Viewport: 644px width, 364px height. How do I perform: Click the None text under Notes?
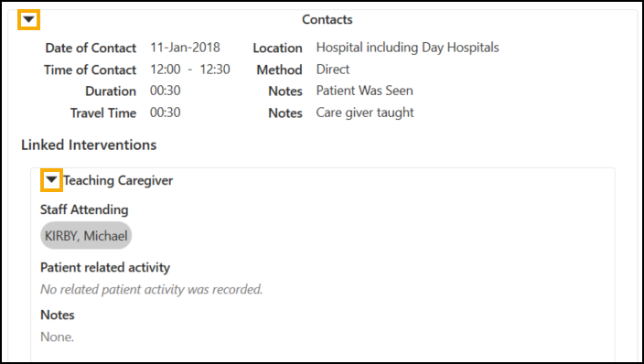(x=57, y=337)
